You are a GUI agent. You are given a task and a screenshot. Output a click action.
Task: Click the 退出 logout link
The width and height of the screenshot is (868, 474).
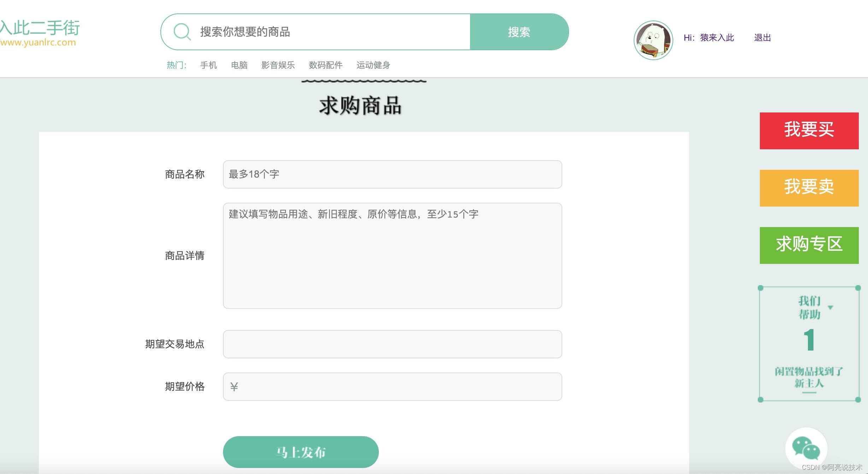click(x=762, y=38)
